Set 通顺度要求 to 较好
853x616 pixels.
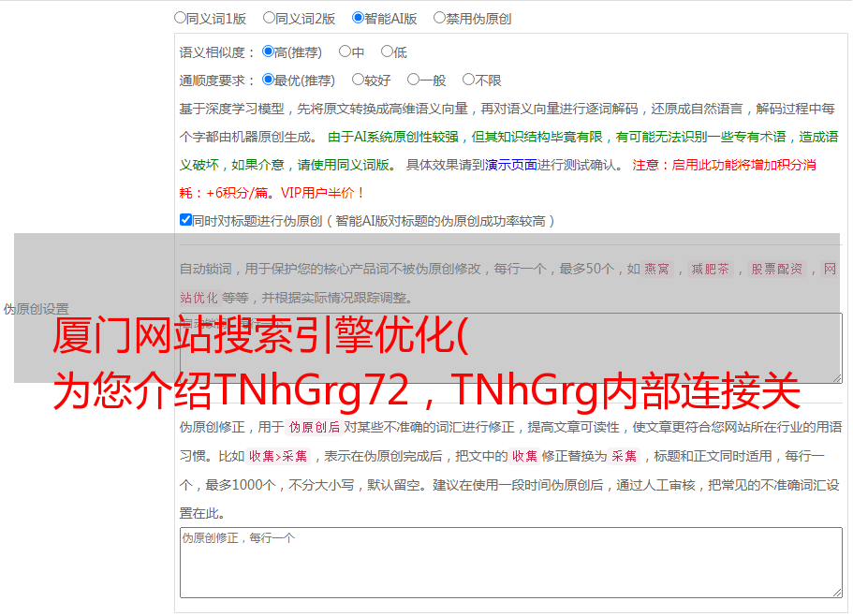coord(358,80)
